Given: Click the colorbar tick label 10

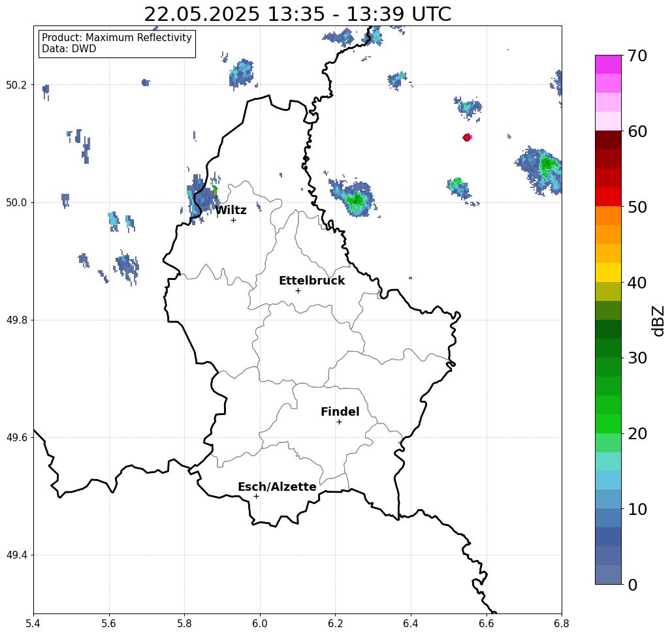Looking at the screenshot, I should (x=637, y=509).
